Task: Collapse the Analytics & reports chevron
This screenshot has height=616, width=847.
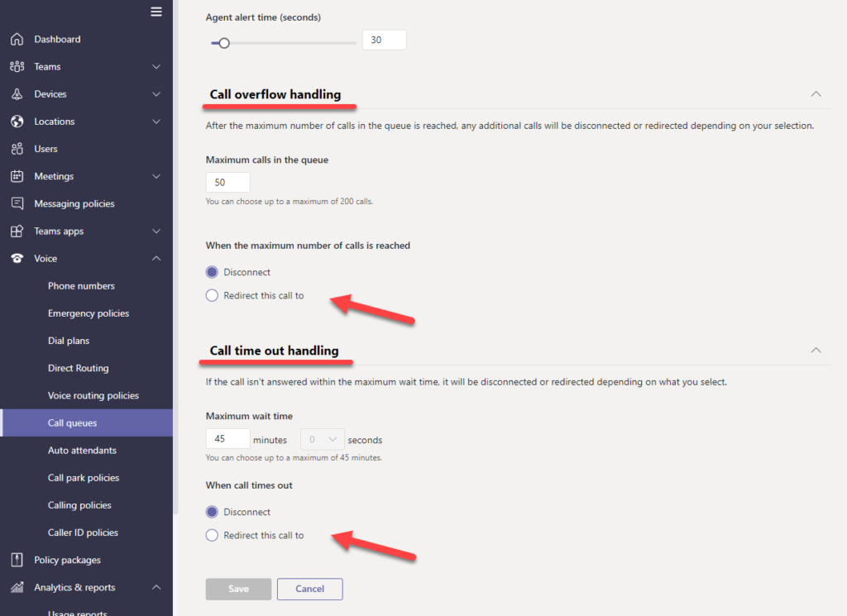Action: 156,587
